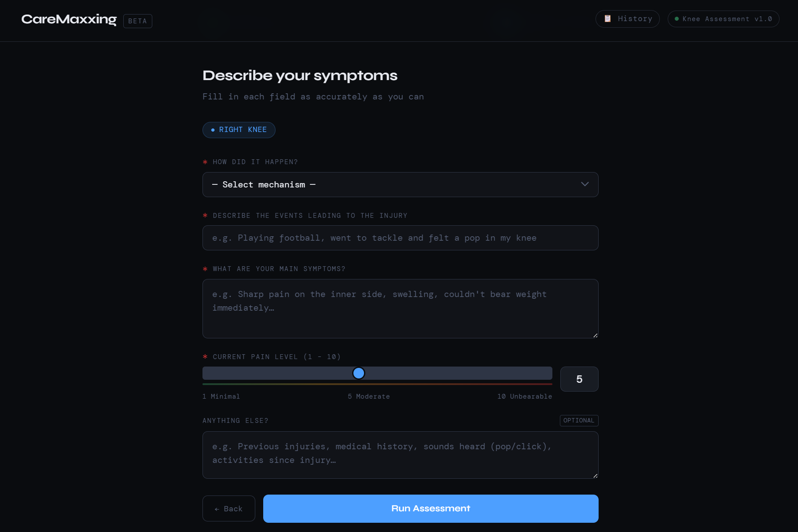
Task: Click the BETA badge
Action: coord(137,21)
